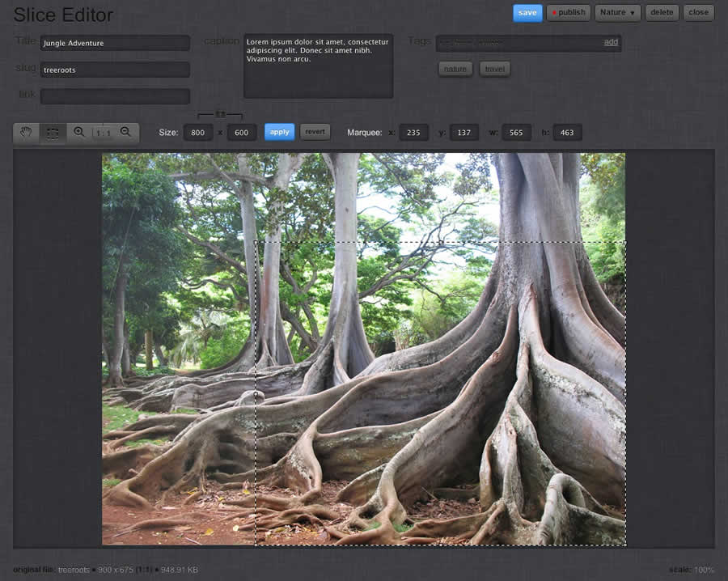This screenshot has height=581, width=728.
Task: Reset zoom with the 1:1 button
Action: pos(103,133)
